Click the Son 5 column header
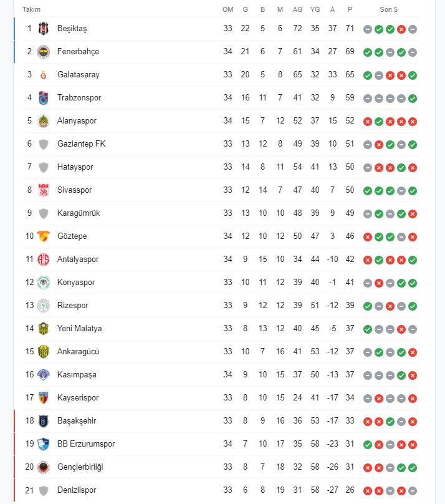The image size is (445, 504). coord(388,9)
